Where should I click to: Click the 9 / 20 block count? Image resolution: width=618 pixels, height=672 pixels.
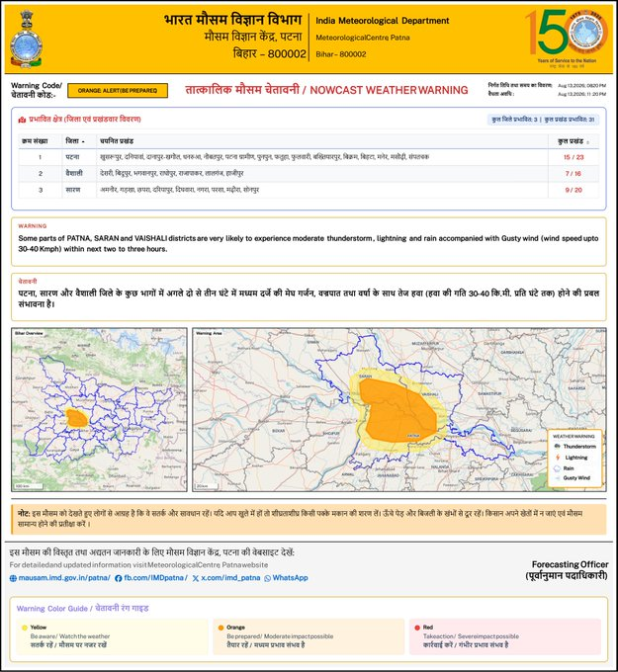pos(574,190)
